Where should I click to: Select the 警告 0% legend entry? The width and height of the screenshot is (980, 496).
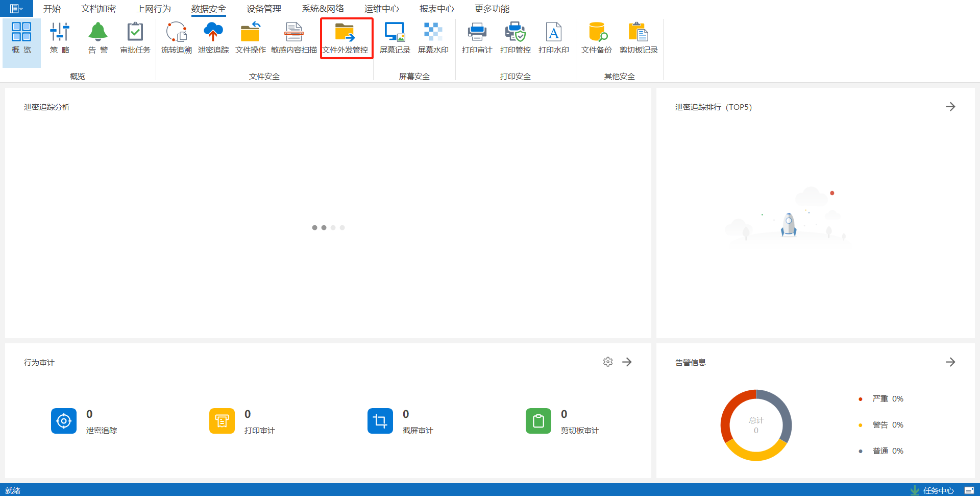coord(881,425)
